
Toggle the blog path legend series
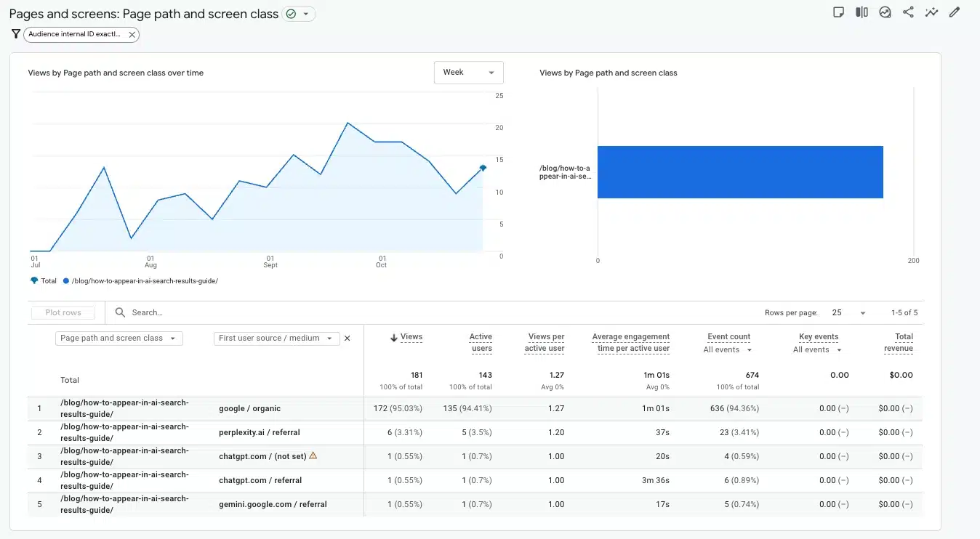click(140, 281)
